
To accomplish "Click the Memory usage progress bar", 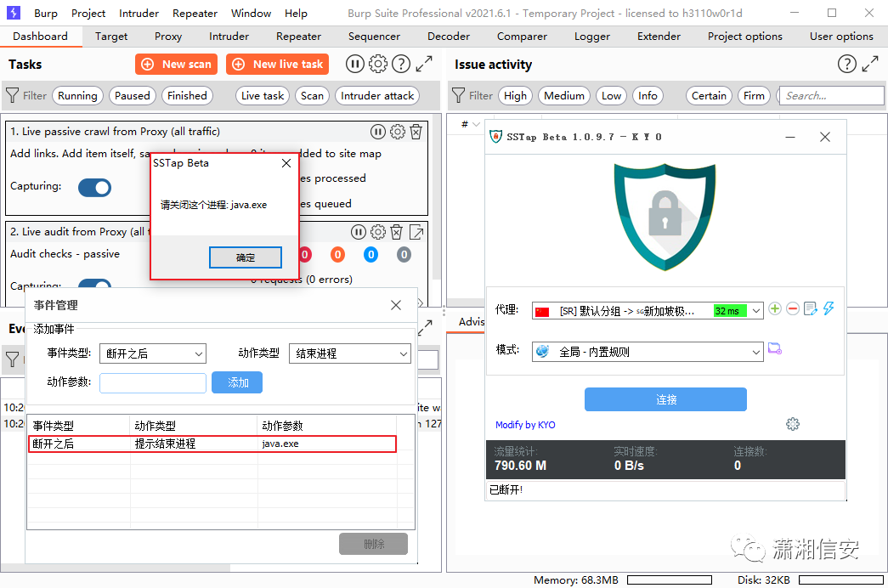I will tap(670, 580).
